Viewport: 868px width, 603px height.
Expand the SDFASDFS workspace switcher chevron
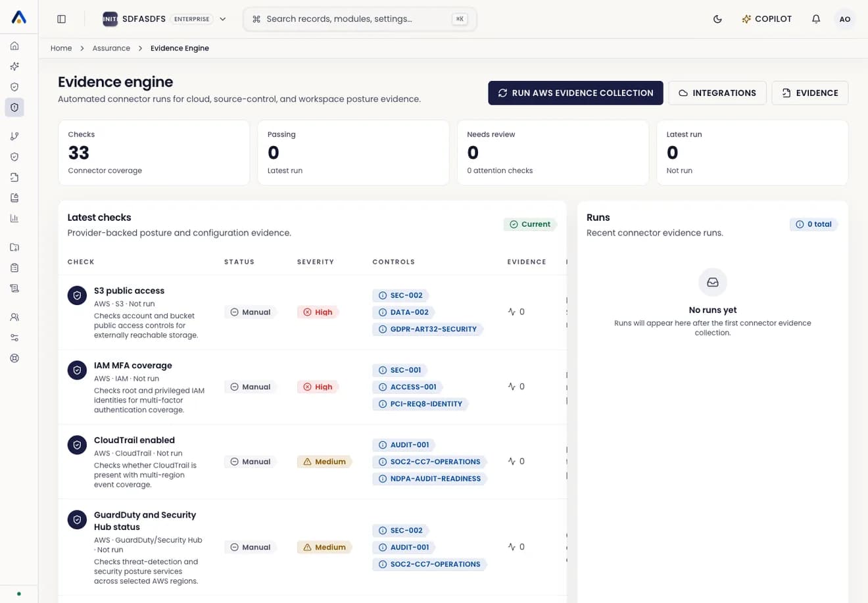pyautogui.click(x=223, y=19)
